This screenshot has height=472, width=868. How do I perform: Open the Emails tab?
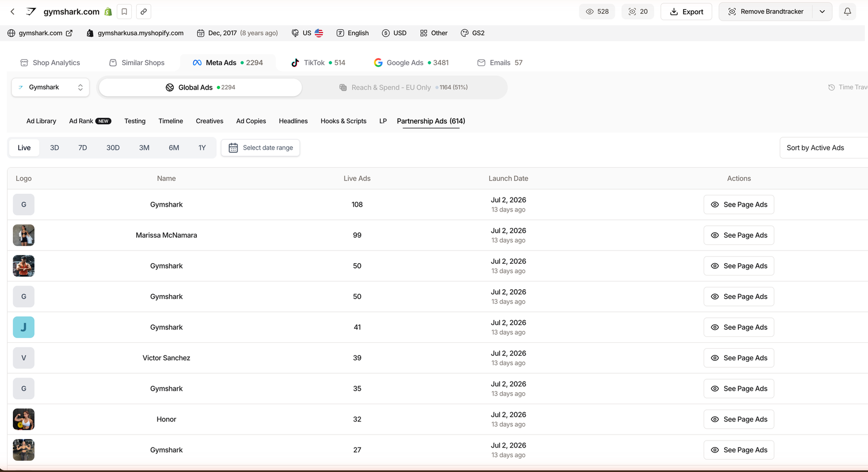click(x=500, y=63)
